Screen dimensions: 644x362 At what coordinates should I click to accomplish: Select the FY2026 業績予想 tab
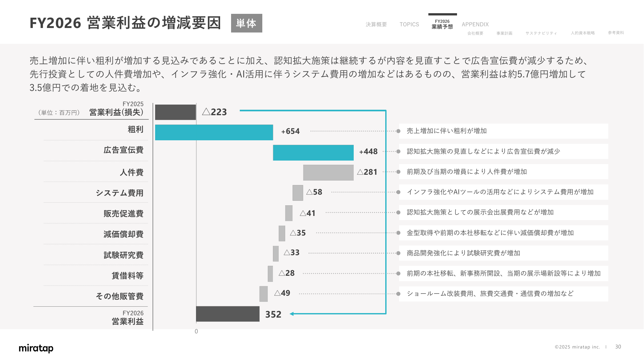[442, 24]
